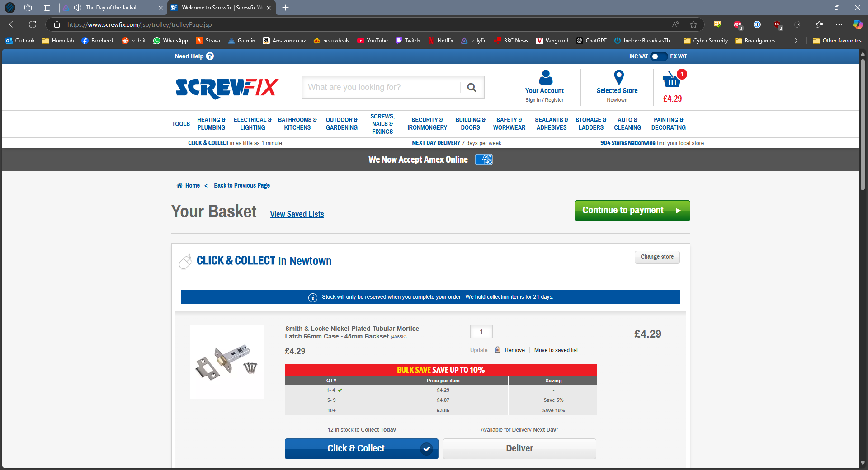Open Your Account person icon
This screenshot has width=868, height=470.
(546, 77)
